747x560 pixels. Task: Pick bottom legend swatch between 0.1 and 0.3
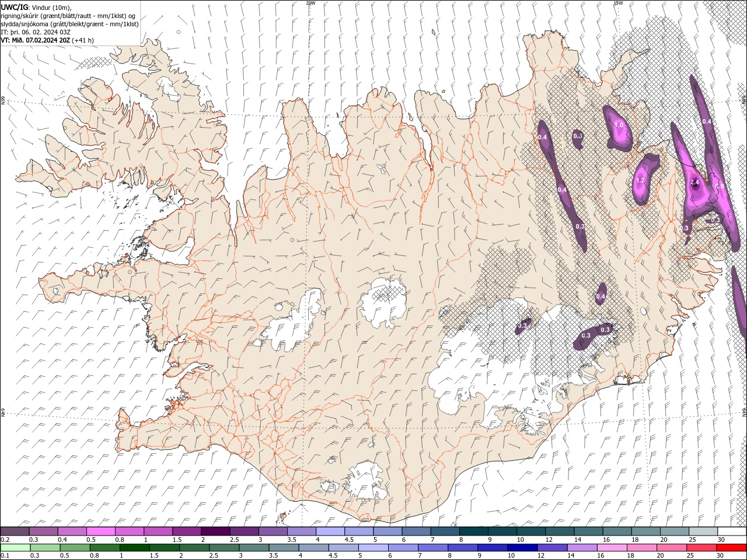click(x=15, y=548)
